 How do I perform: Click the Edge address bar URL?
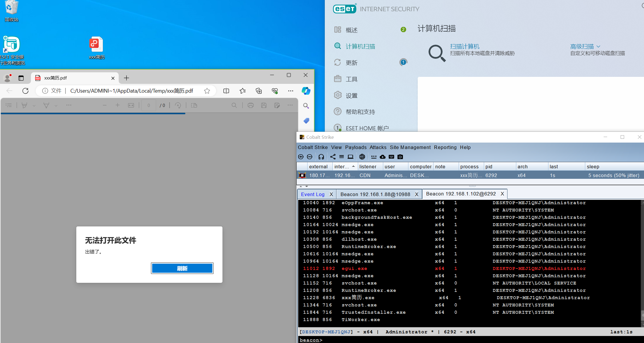click(x=132, y=91)
